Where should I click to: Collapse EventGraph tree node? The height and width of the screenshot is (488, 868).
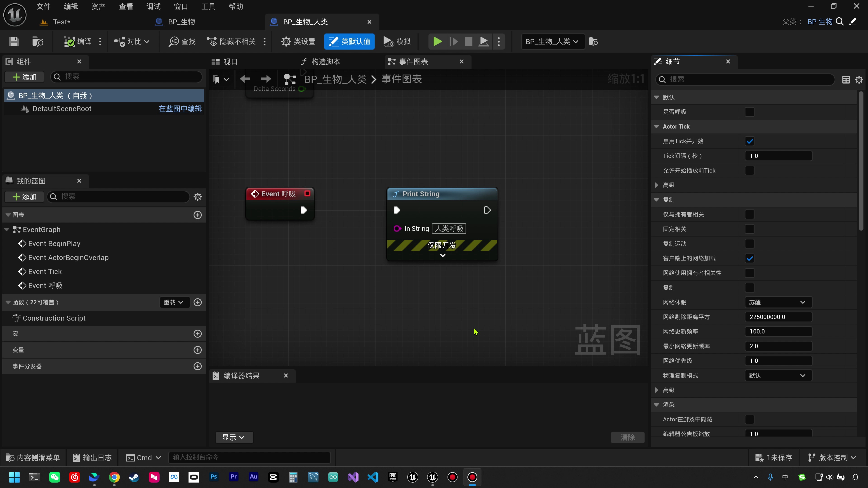(x=7, y=229)
